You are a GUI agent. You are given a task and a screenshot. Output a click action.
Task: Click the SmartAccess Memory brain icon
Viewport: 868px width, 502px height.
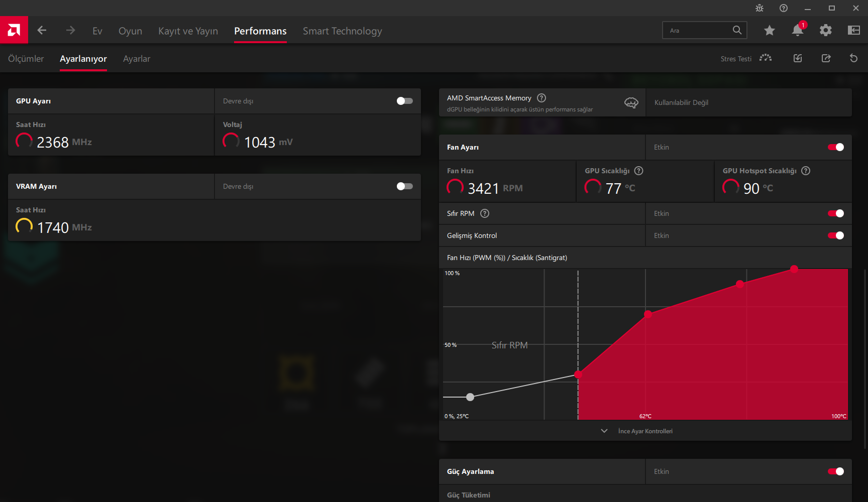coord(631,102)
